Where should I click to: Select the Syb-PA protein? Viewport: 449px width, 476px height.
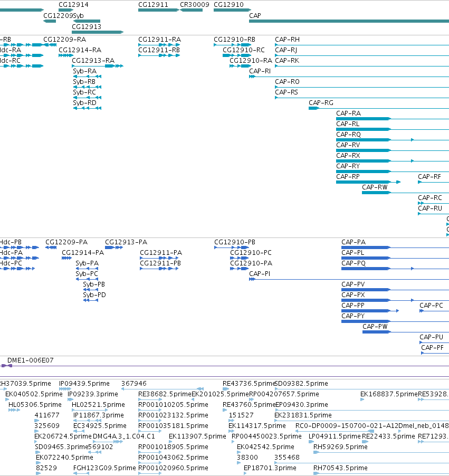click(x=87, y=263)
